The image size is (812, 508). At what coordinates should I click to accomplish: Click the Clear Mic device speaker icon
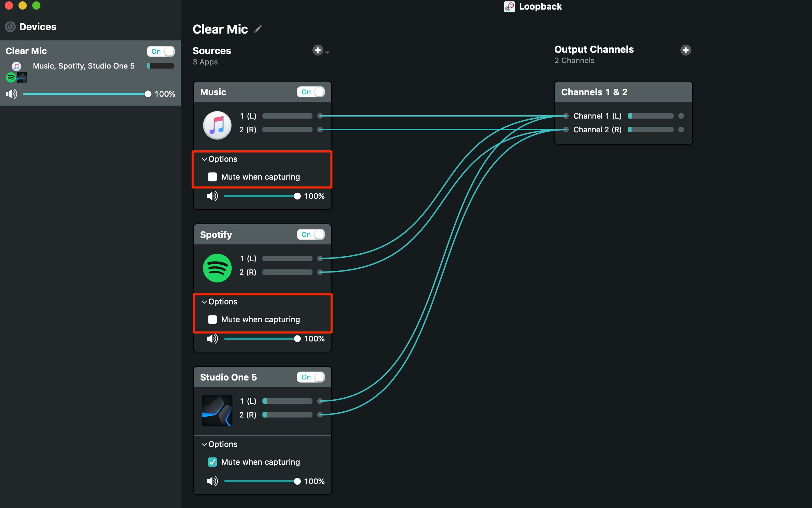pos(11,94)
